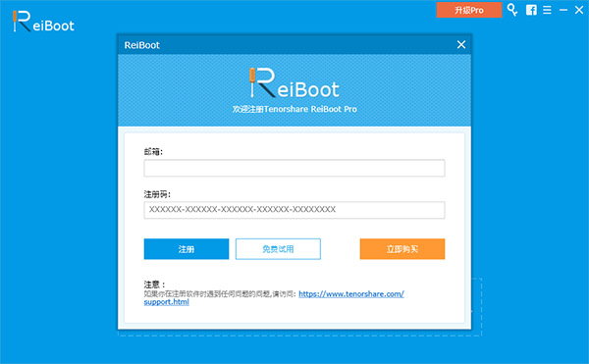Click the ReiBoot logo in dialog banner
This screenshot has height=364, width=589.
294,82
